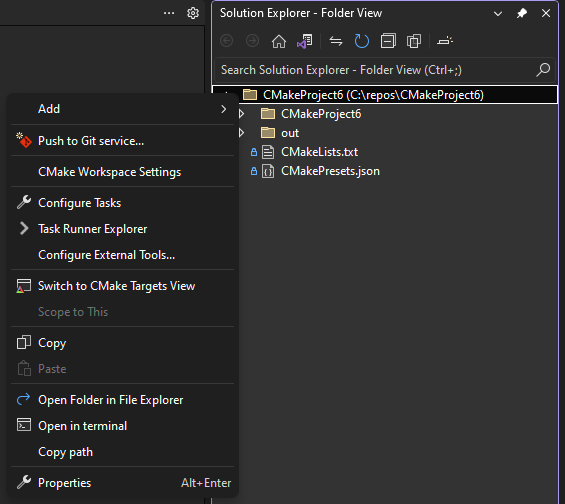
Task: Click the Back navigation arrow in Solution Explorer
Action: (x=227, y=41)
